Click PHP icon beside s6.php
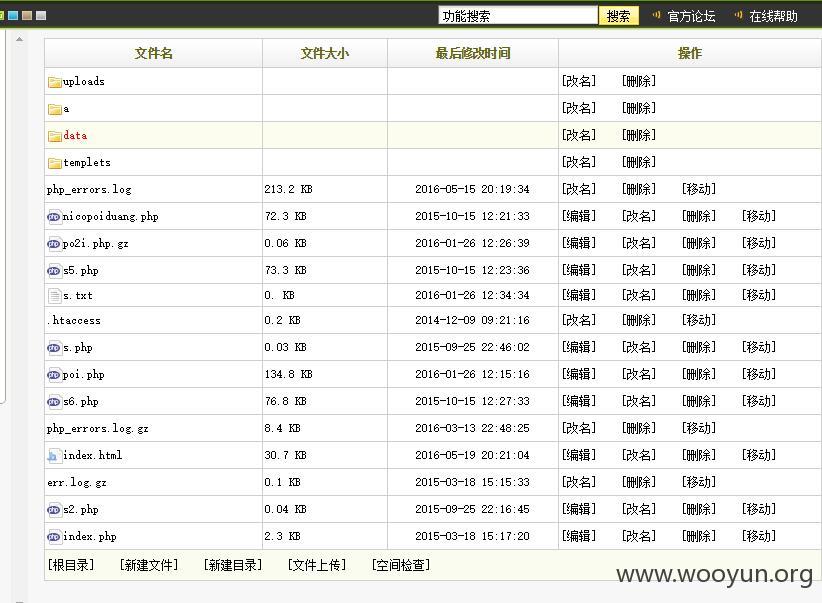 click(x=53, y=402)
